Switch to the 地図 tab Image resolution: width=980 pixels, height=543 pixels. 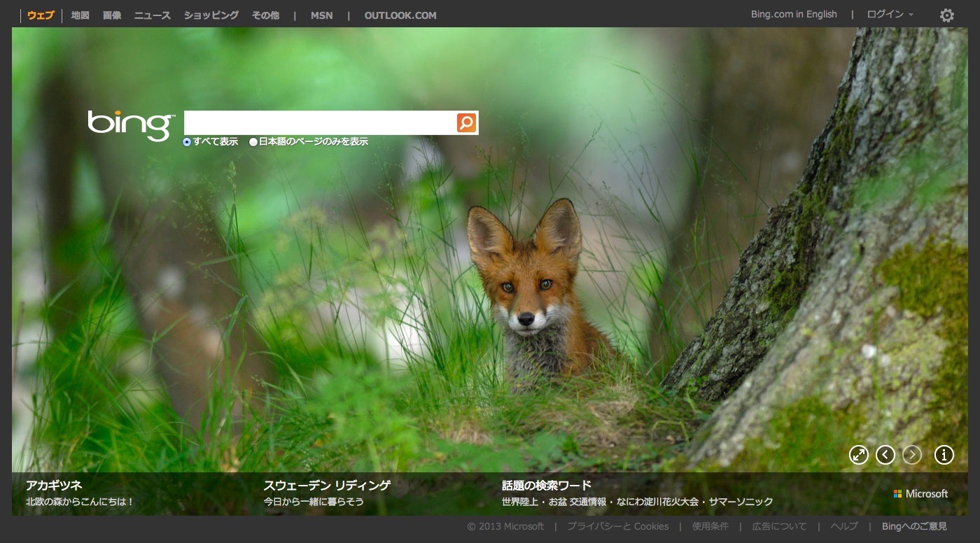click(x=80, y=15)
